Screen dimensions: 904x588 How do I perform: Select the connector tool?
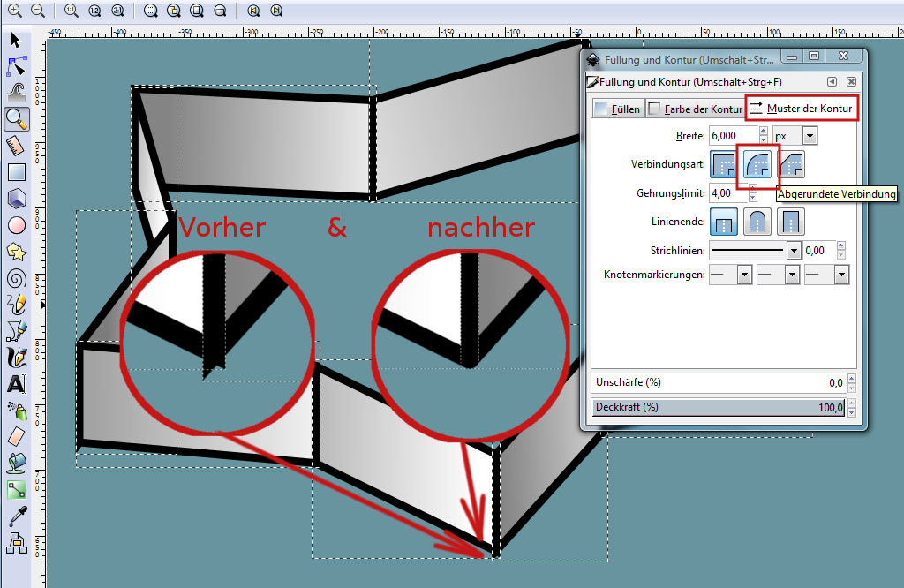tap(17, 543)
